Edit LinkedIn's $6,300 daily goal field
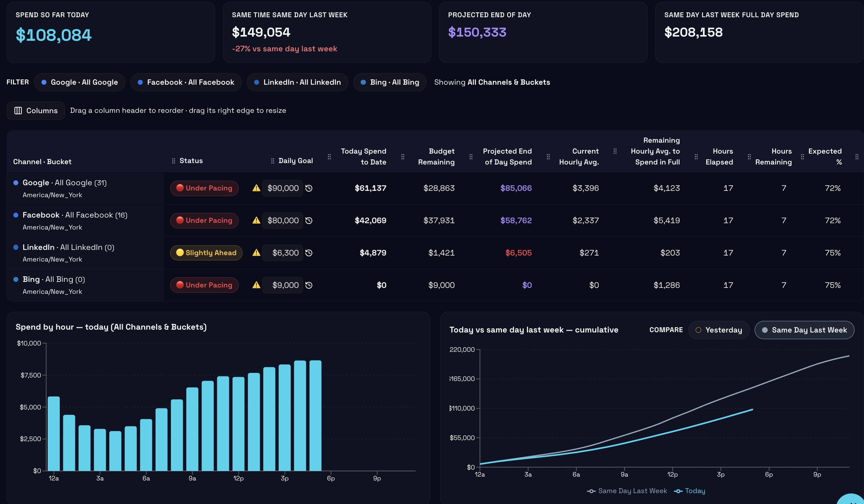Image resolution: width=864 pixels, height=504 pixels. 283,253
